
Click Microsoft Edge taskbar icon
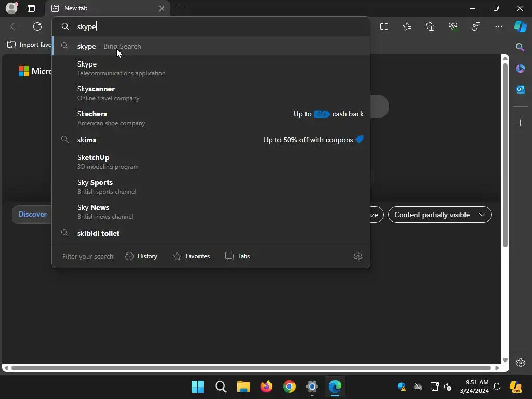click(335, 387)
